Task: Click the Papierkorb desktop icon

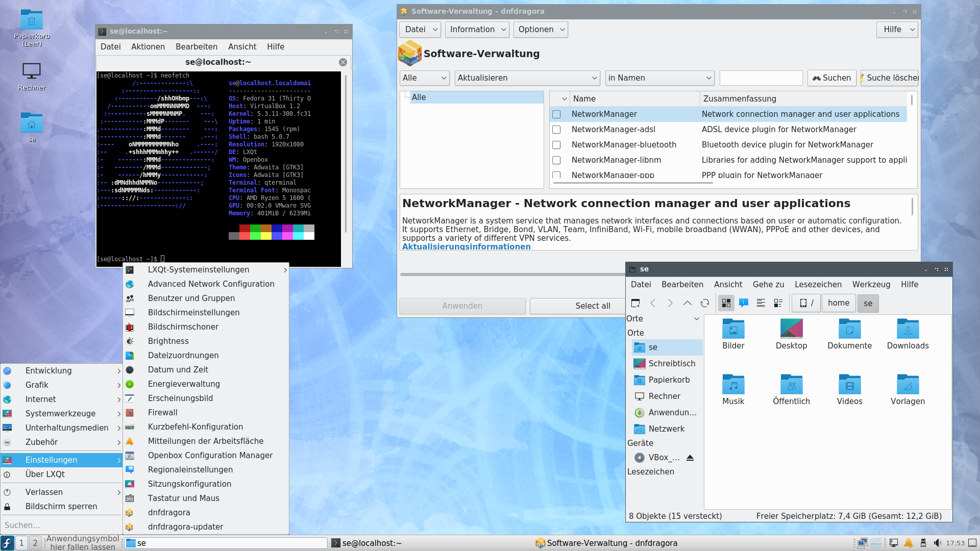Action: click(32, 28)
